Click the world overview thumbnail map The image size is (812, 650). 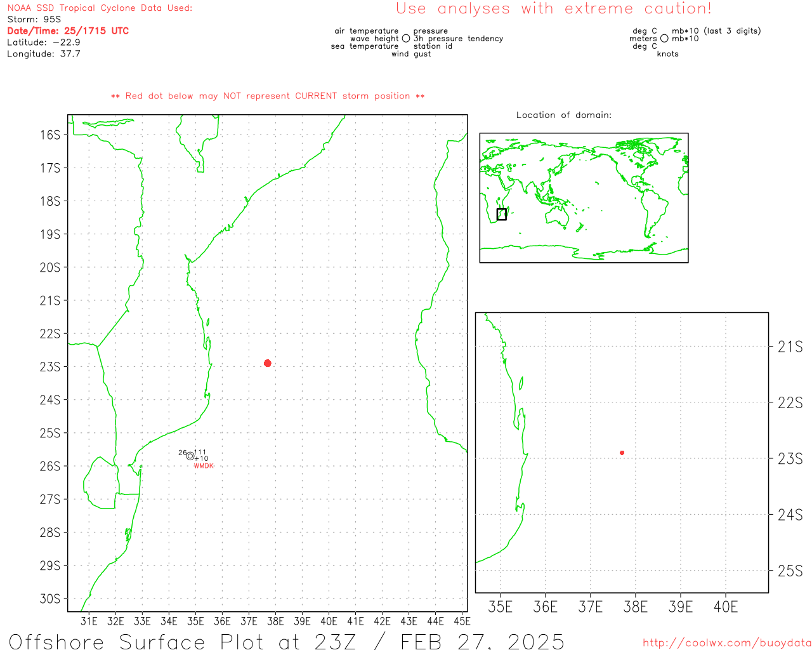point(584,197)
